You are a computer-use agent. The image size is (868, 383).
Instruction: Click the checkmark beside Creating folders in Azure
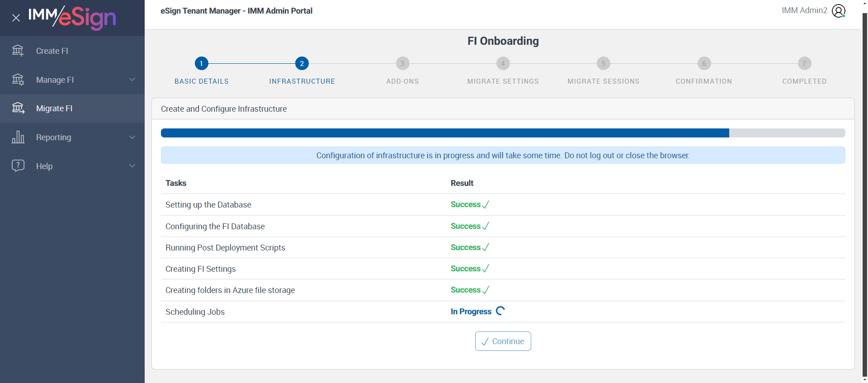(486, 290)
